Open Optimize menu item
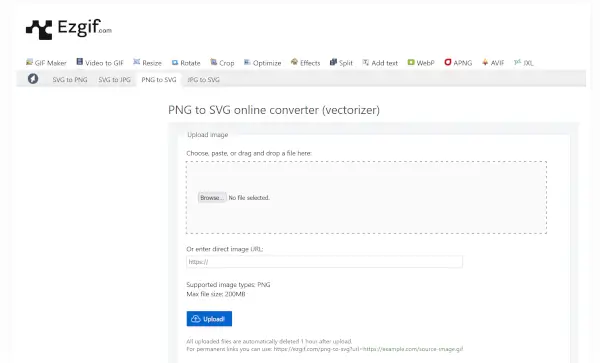600x363 pixels. point(262,63)
